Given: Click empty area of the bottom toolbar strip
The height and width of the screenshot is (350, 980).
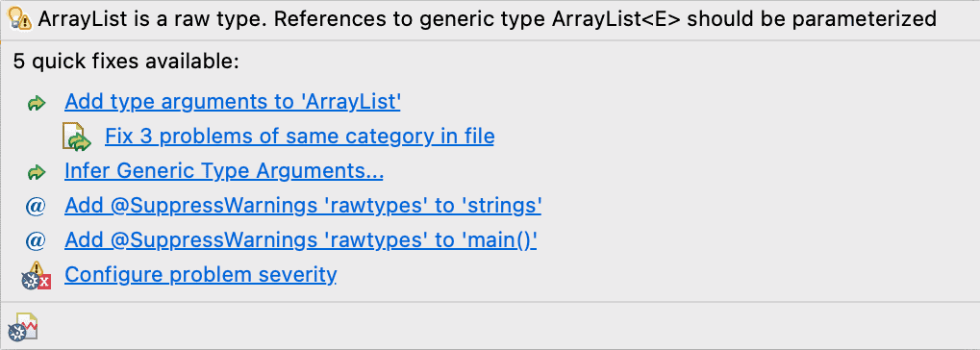Looking at the screenshot, I should pyautogui.click(x=500, y=326).
